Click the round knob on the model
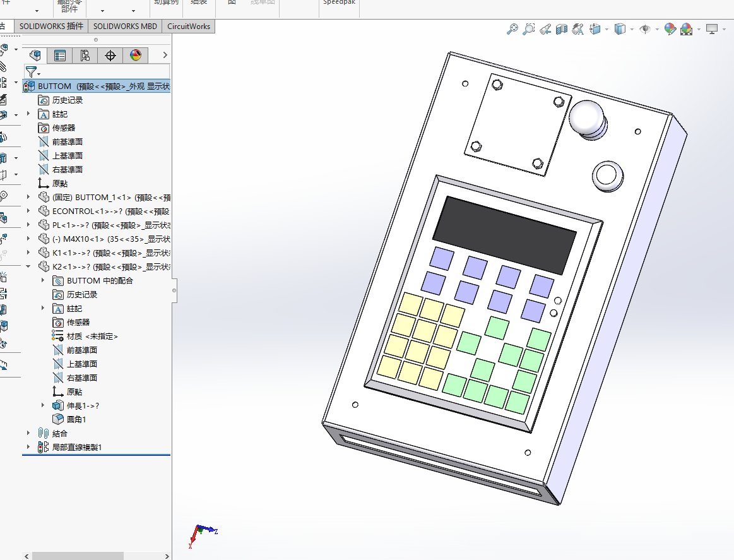Image resolution: width=734 pixels, height=560 pixels. (587, 119)
